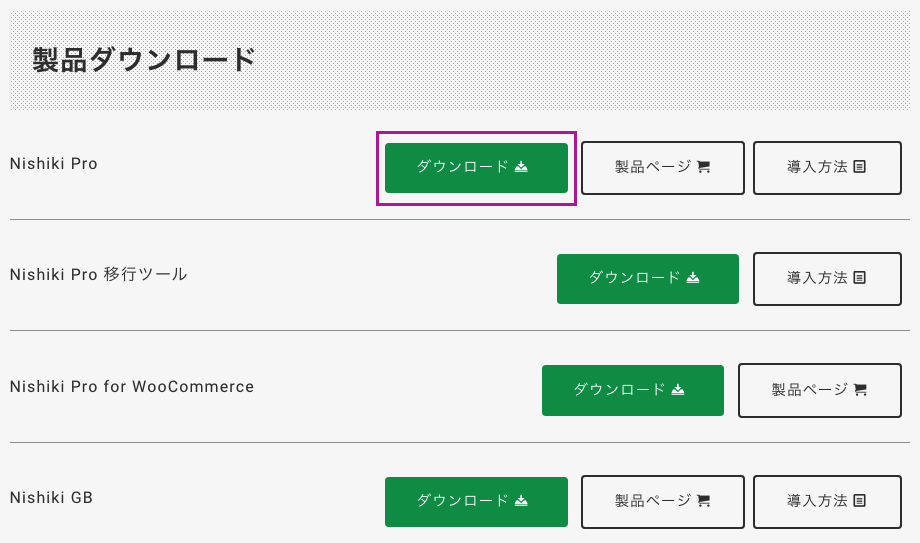Screen dimensions: 920x543
Task: Click document icon in Nishiki Pro 導入方法
Action: click(860, 167)
